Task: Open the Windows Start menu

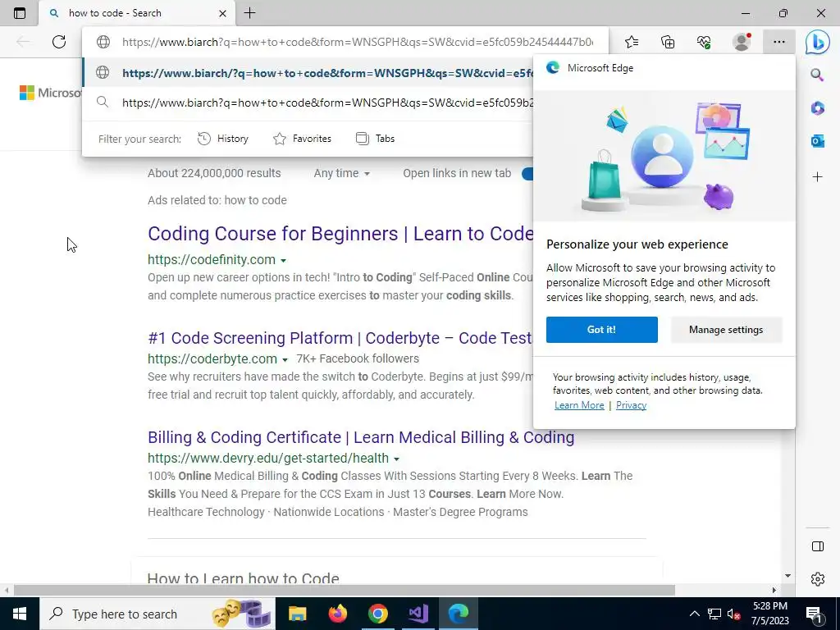Action: (20, 614)
